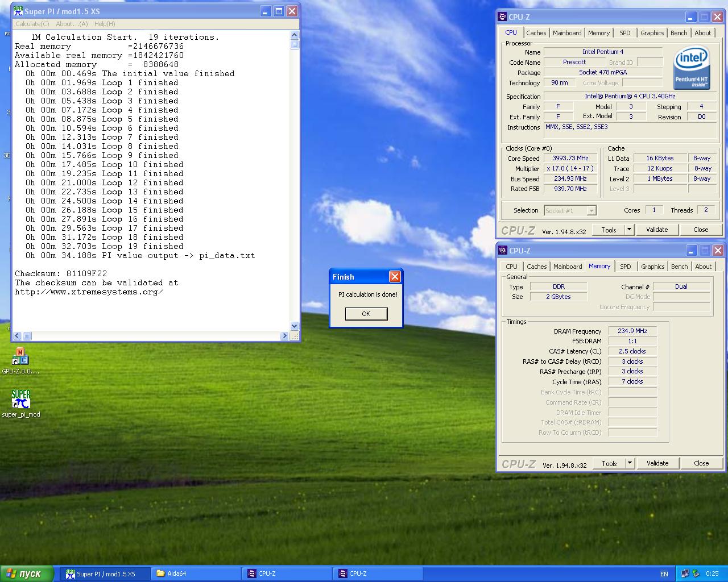
Task: Click the 'Checksum: 81109F22' line
Action: click(61, 274)
